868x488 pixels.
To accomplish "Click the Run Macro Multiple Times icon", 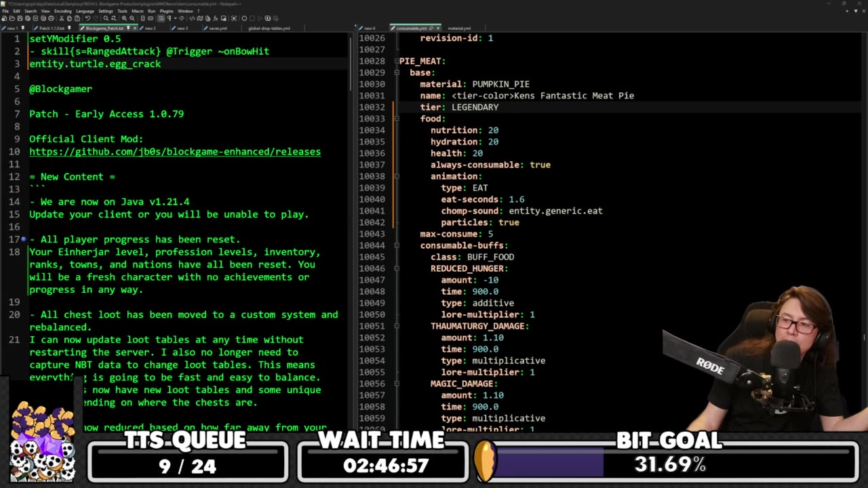I will click(267, 18).
